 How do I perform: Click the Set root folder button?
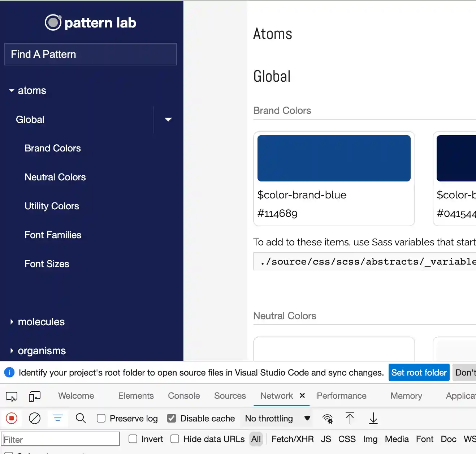click(x=419, y=372)
